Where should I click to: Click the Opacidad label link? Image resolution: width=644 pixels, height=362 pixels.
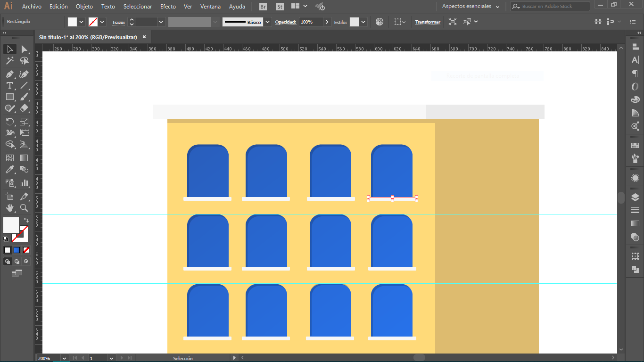pyautogui.click(x=285, y=22)
